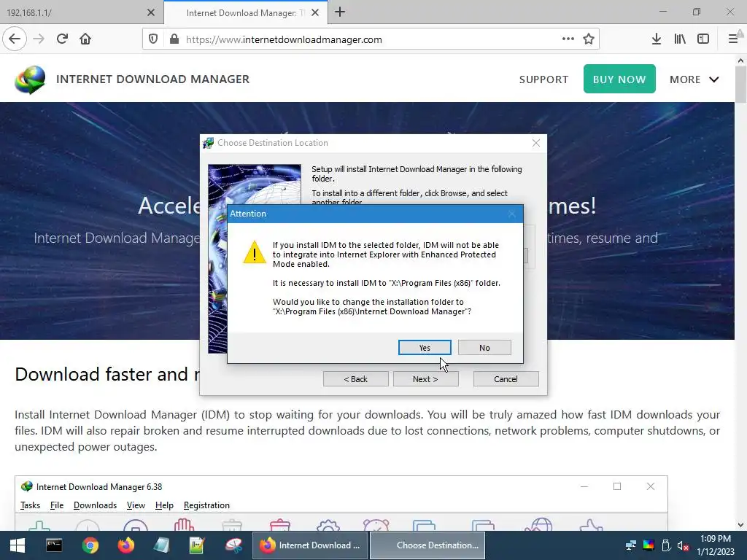Open the SUPPORT page link
The image size is (747, 560).
point(543,79)
